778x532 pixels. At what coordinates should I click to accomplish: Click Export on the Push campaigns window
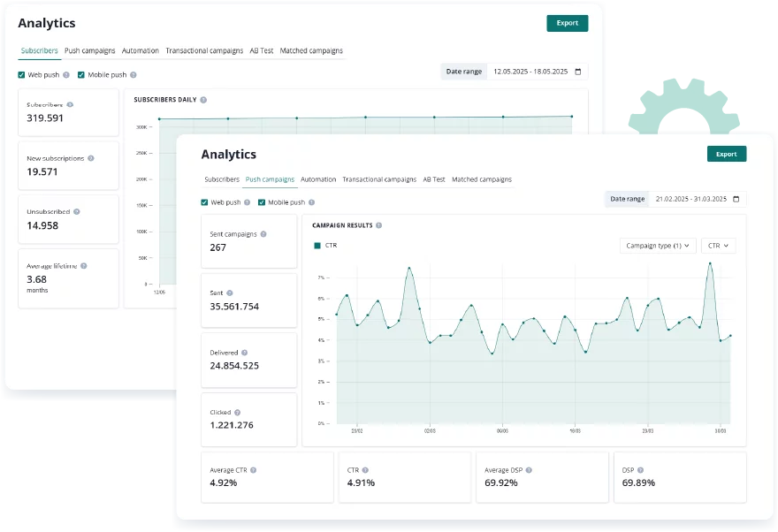point(726,153)
